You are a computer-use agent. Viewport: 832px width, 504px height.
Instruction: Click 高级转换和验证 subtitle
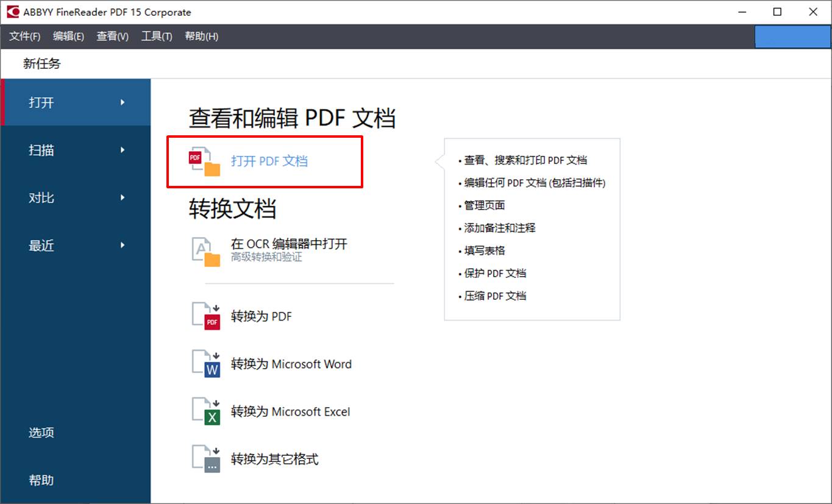click(x=266, y=258)
